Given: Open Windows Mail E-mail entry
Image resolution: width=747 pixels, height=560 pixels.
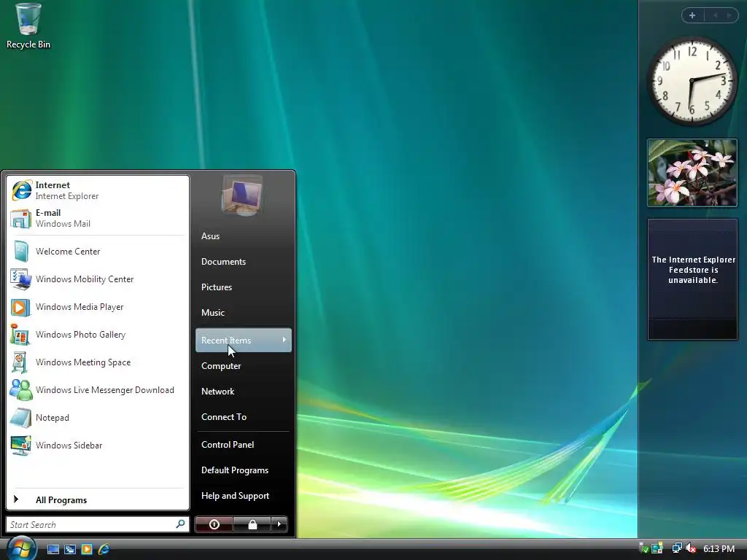Looking at the screenshot, I should 98,218.
